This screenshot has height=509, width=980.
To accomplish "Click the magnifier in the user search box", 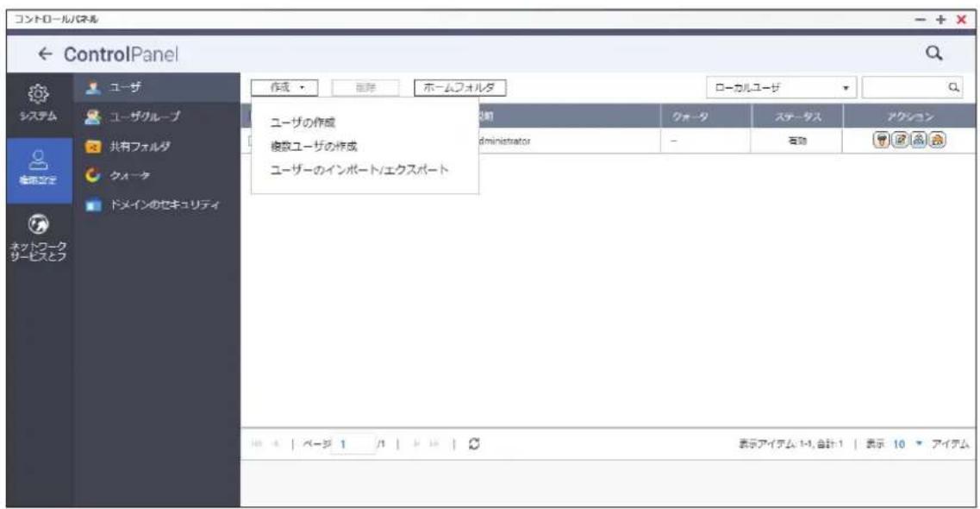I will pos(954,87).
